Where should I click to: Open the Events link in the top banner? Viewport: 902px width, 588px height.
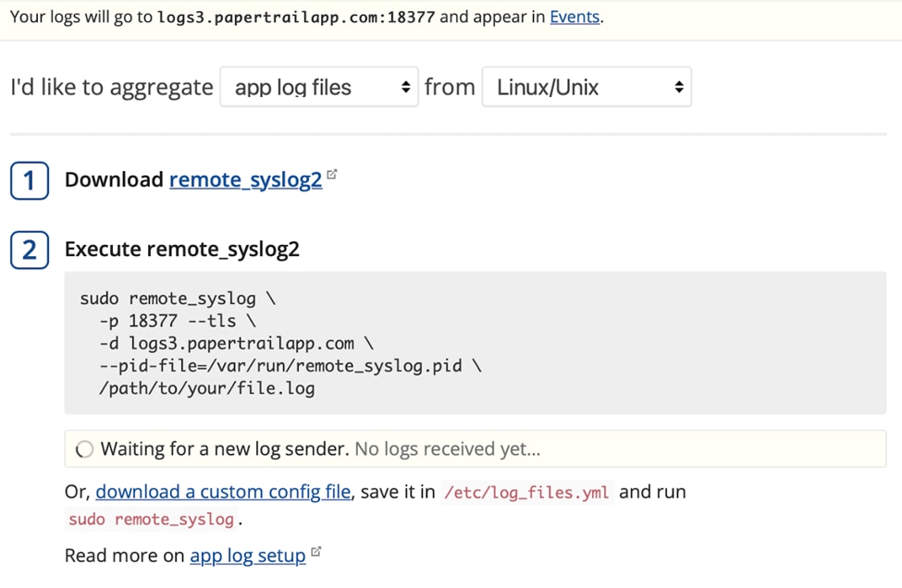(575, 17)
